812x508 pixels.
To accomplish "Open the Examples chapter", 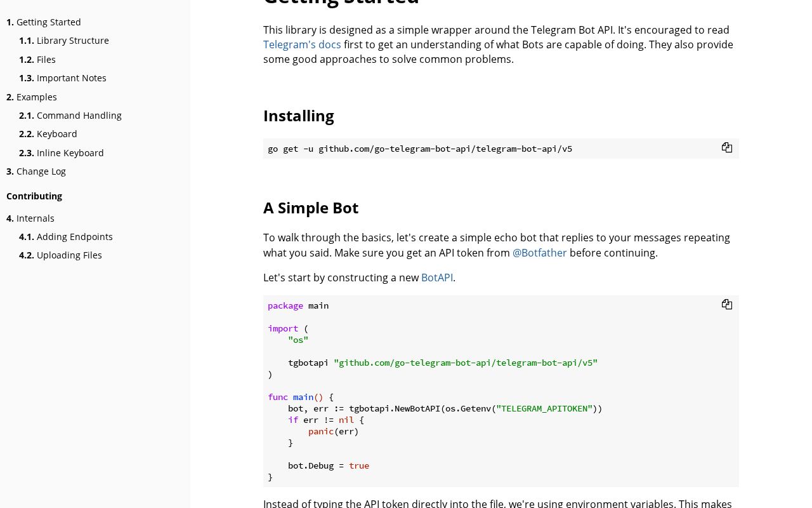I will click(32, 97).
